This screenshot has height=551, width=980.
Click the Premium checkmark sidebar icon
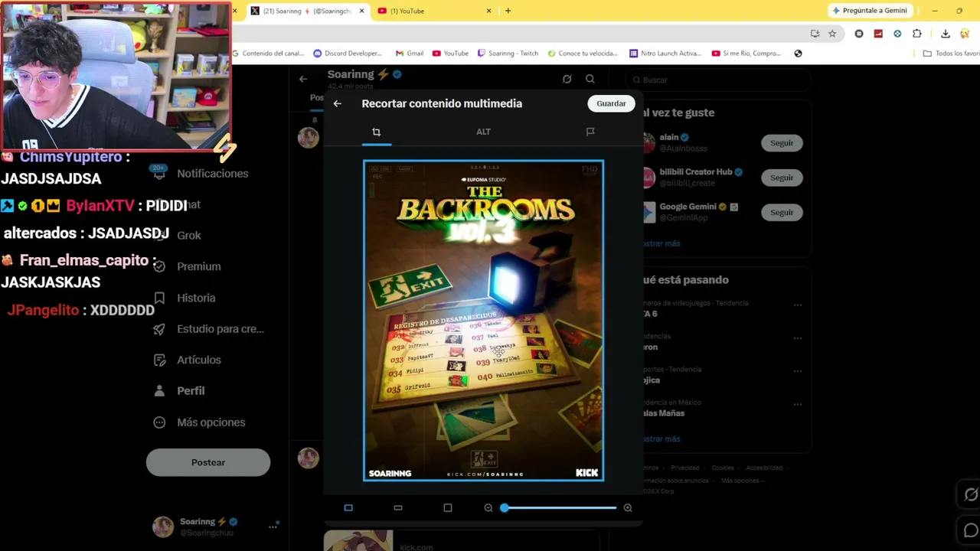pyautogui.click(x=159, y=266)
